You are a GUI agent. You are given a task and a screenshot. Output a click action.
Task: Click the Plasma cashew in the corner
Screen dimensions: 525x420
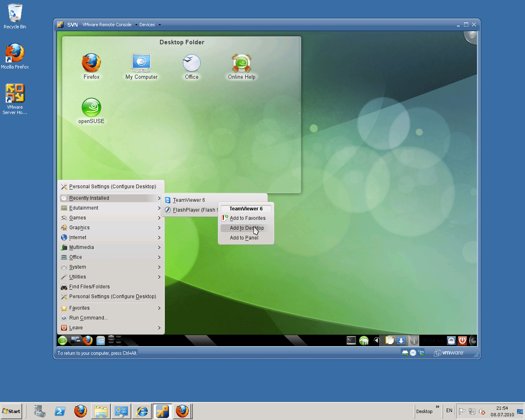tap(471, 37)
